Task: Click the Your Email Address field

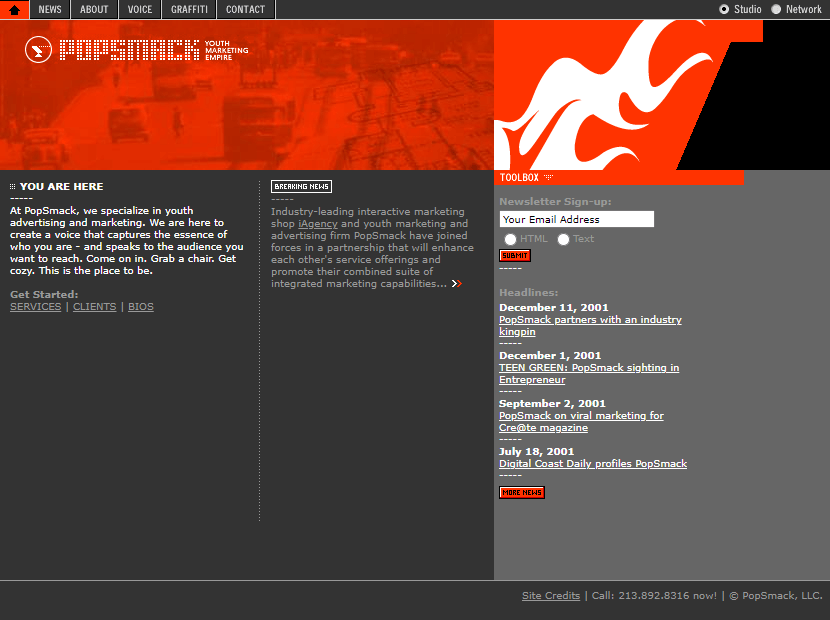Action: pos(576,219)
